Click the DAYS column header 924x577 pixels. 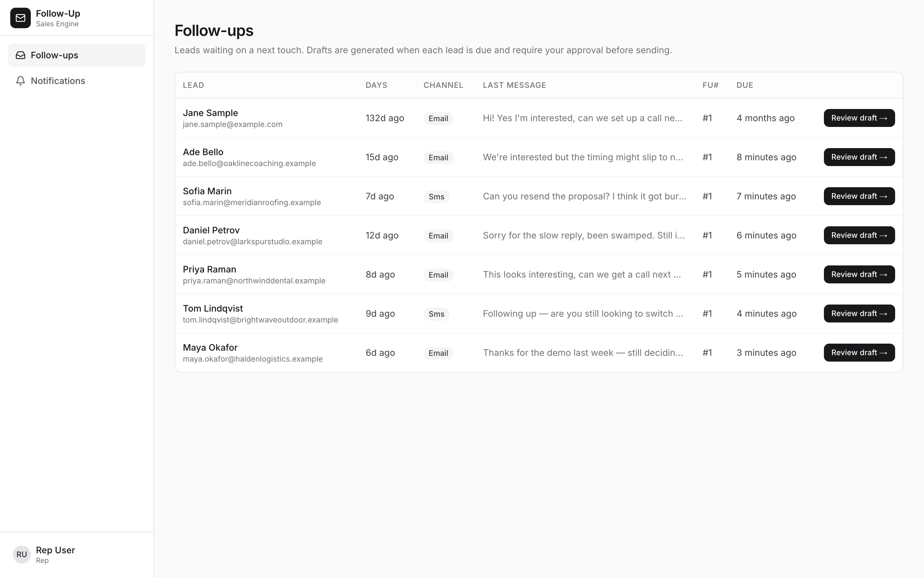(x=376, y=85)
